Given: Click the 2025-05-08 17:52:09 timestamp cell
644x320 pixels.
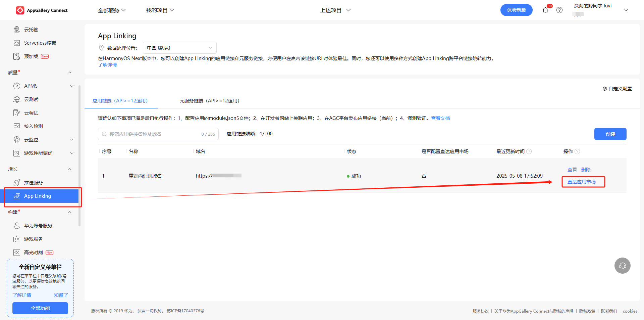Looking at the screenshot, I should click(x=520, y=176).
